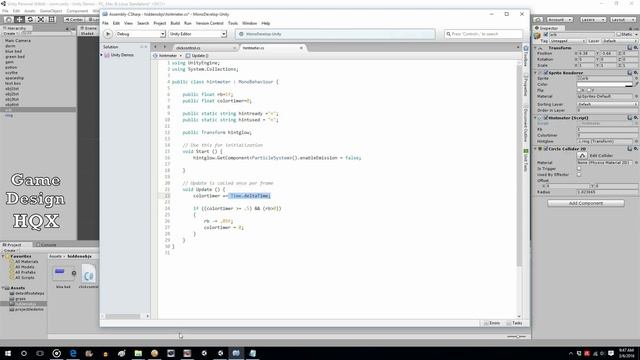This screenshot has height=360, width=640.
Task: Pick a Sprite with the object picker circle
Action: point(636,78)
